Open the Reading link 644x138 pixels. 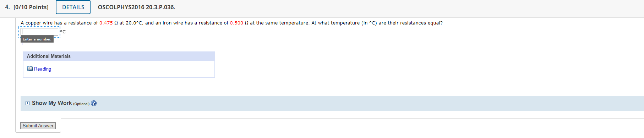[43, 69]
